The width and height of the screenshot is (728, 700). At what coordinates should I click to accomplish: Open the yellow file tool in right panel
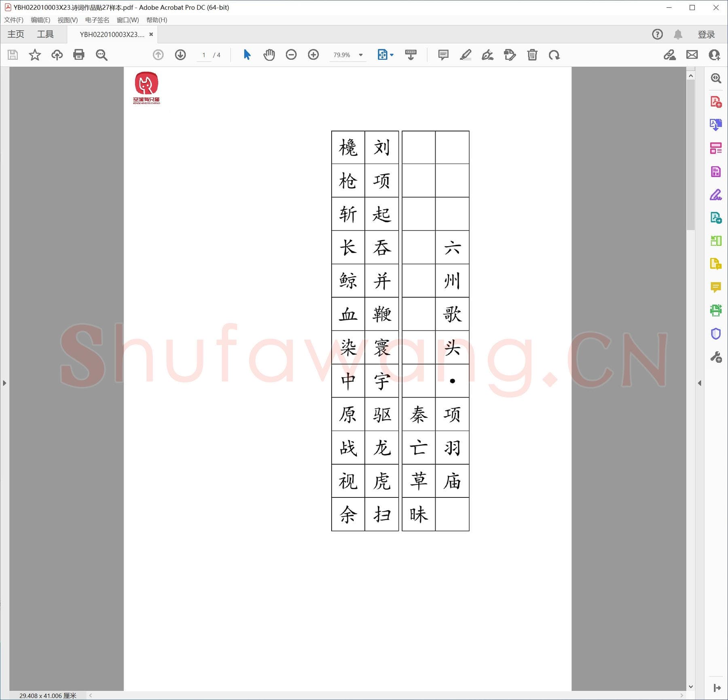716,264
